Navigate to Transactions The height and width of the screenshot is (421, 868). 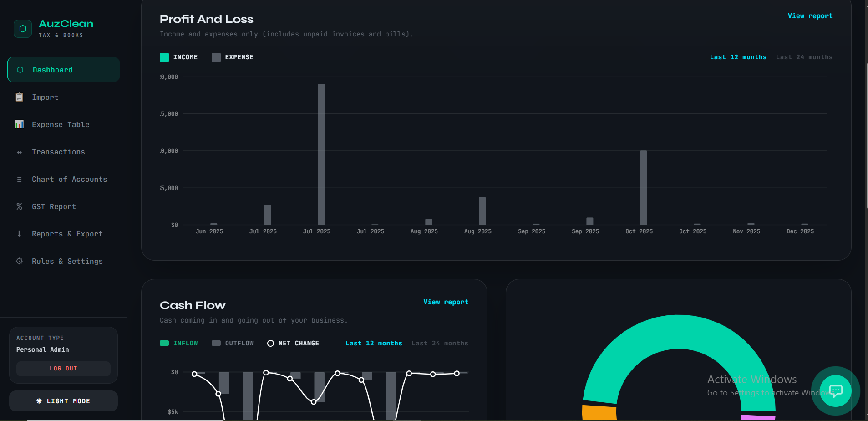click(64, 152)
